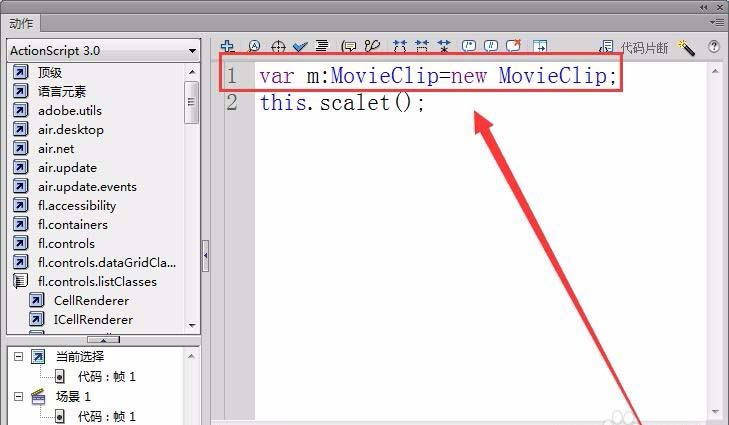Show code hint via the toolbar icon
The image size is (729, 425).
348,46
